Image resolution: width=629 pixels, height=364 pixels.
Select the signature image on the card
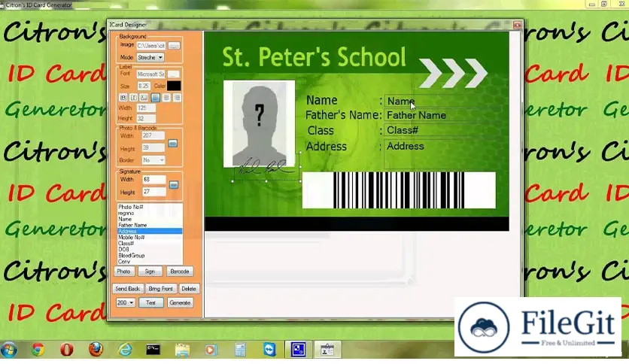point(266,167)
